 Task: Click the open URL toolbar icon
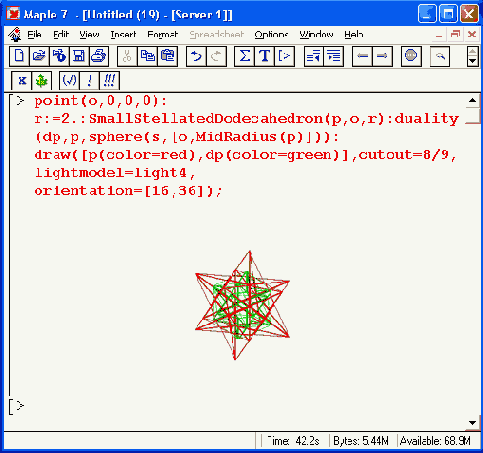(x=59, y=56)
